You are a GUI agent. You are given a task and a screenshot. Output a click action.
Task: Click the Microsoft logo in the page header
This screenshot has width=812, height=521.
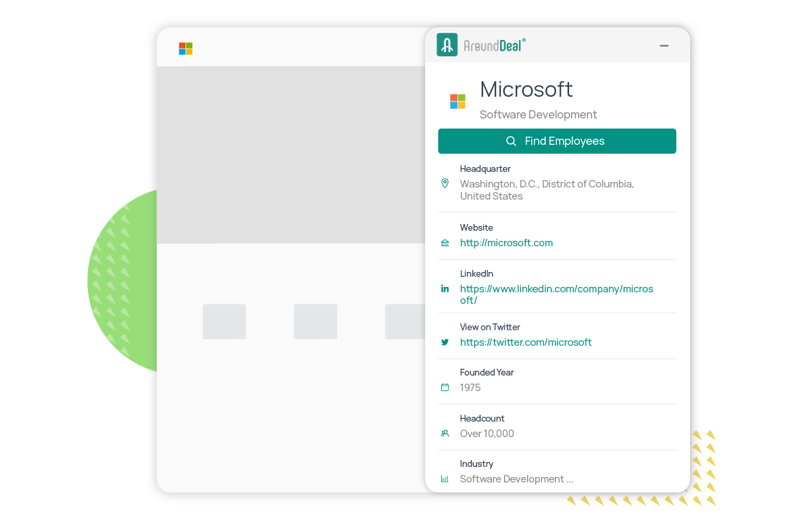click(x=185, y=49)
